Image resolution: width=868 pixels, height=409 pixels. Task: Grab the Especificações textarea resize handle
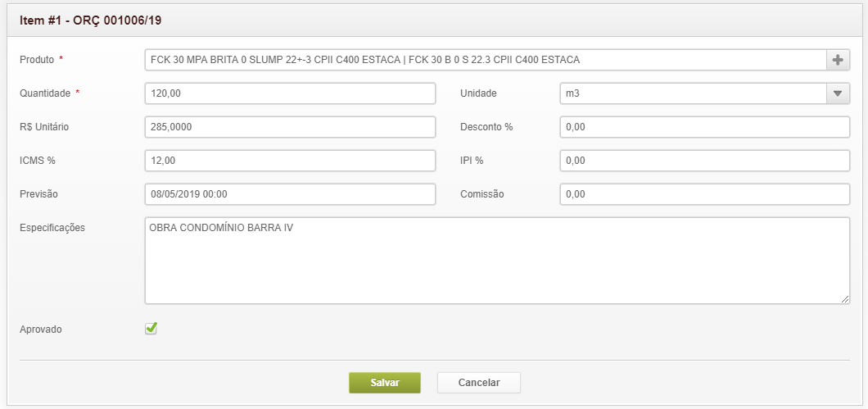pos(845,300)
